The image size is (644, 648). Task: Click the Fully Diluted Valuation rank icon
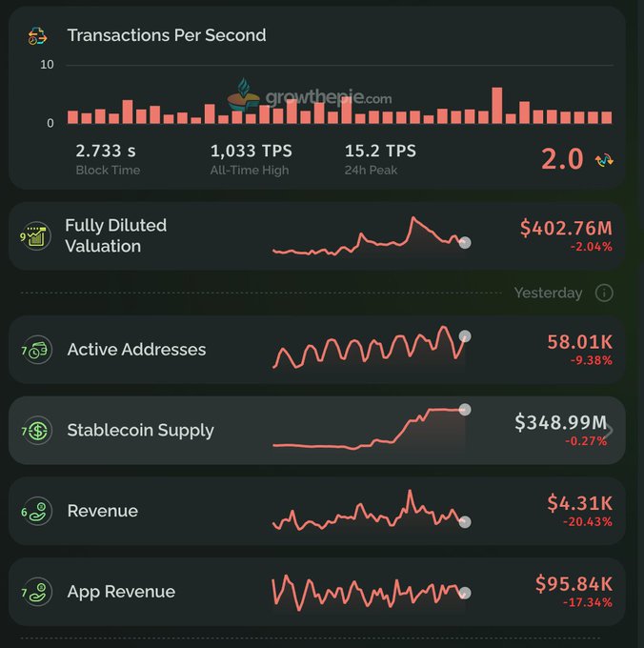[36, 236]
